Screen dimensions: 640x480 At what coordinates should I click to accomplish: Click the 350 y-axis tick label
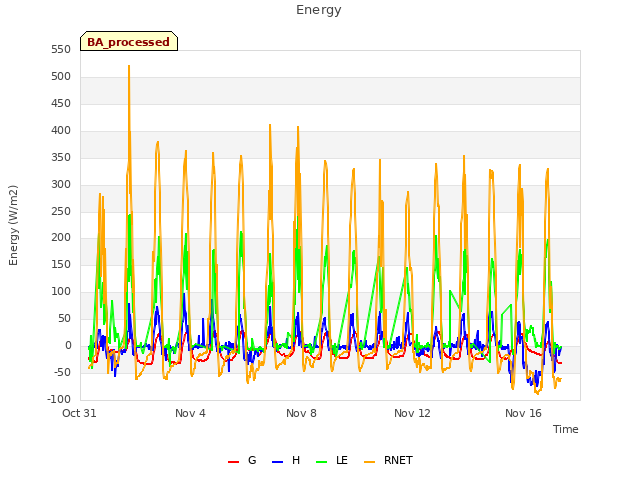[x=61, y=158]
